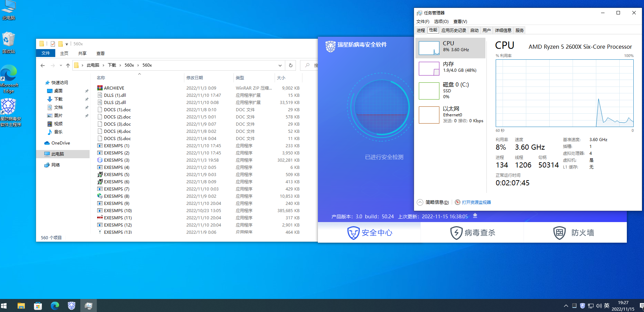644x312 pixels.
Task: Expand the address bar history dropdown
Action: (x=280, y=65)
